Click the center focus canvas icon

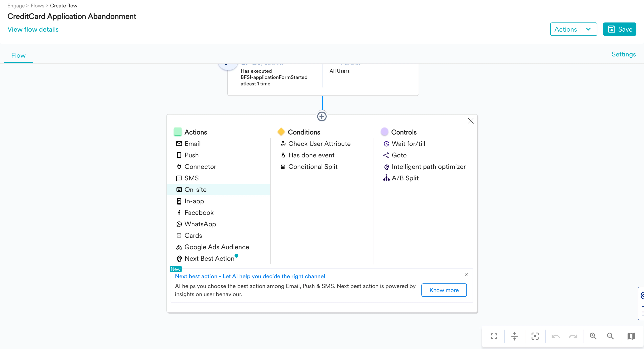(x=535, y=336)
